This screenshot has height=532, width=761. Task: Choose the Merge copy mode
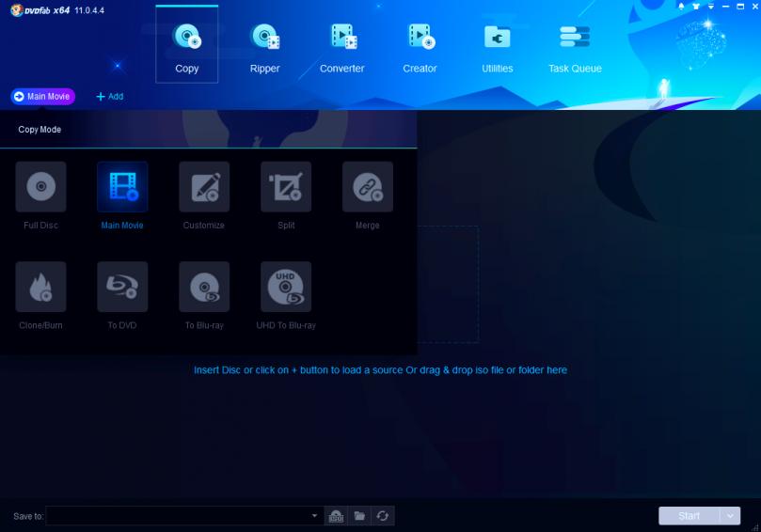click(368, 187)
